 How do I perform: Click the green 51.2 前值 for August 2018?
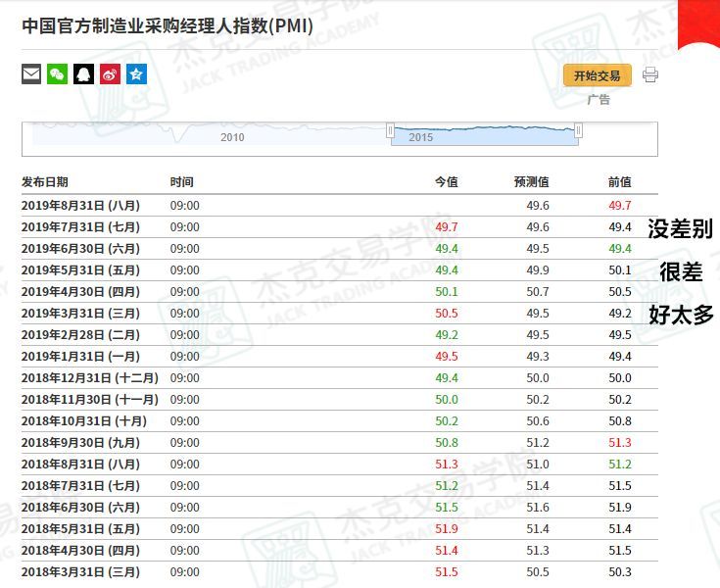click(620, 465)
